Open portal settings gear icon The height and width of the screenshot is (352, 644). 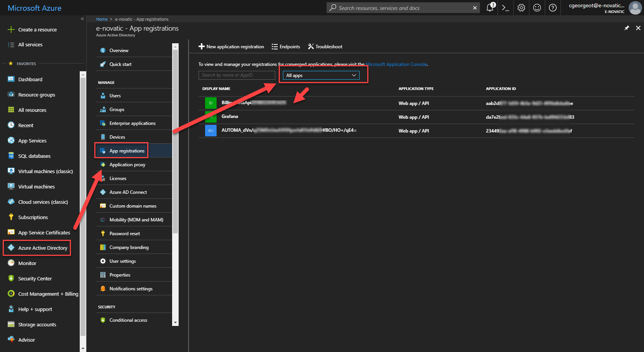pyautogui.click(x=521, y=8)
